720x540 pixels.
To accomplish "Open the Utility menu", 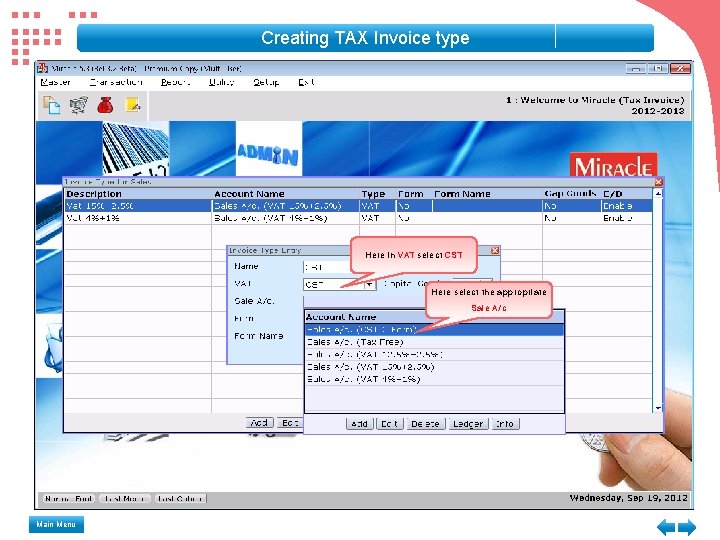I will coord(221,82).
